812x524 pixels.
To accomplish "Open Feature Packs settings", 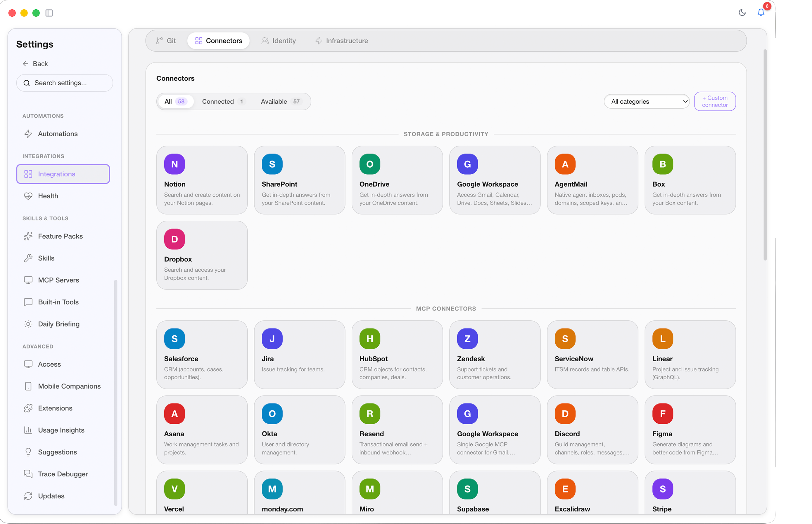I will [x=63, y=236].
